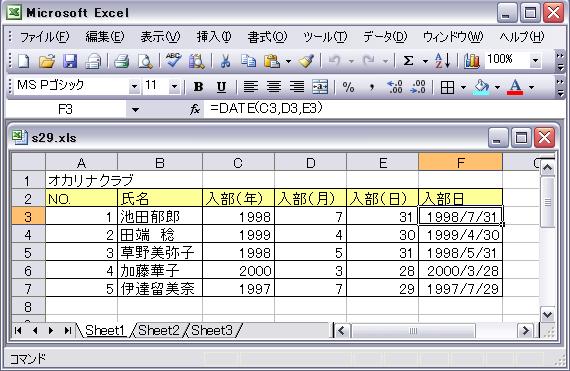Select column F header
570x371 pixels.
[461, 162]
